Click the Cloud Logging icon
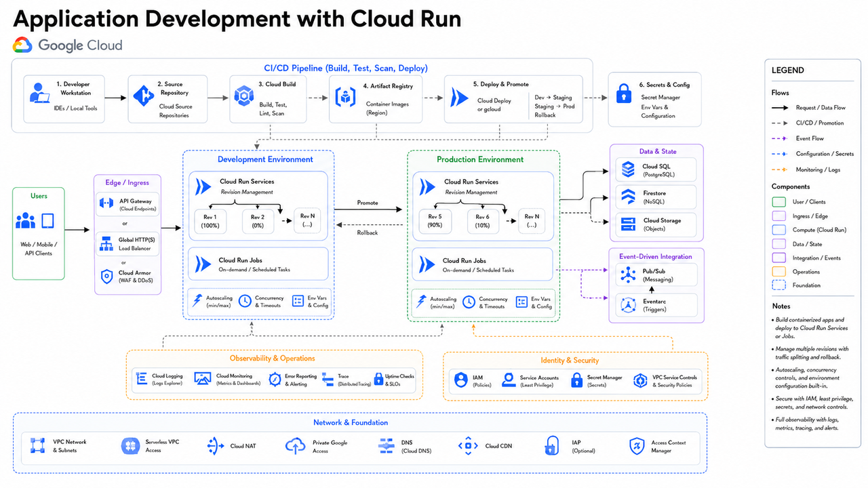The image size is (868, 488). coord(142,380)
